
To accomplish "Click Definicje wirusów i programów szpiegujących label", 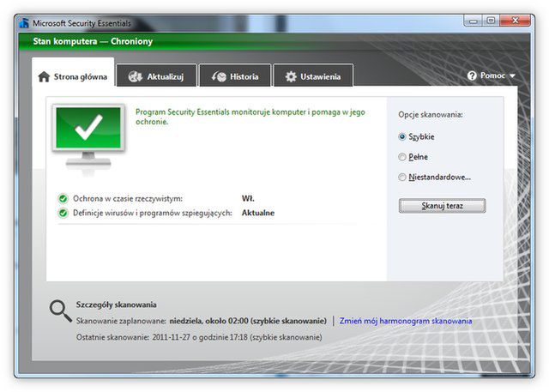I will point(153,213).
